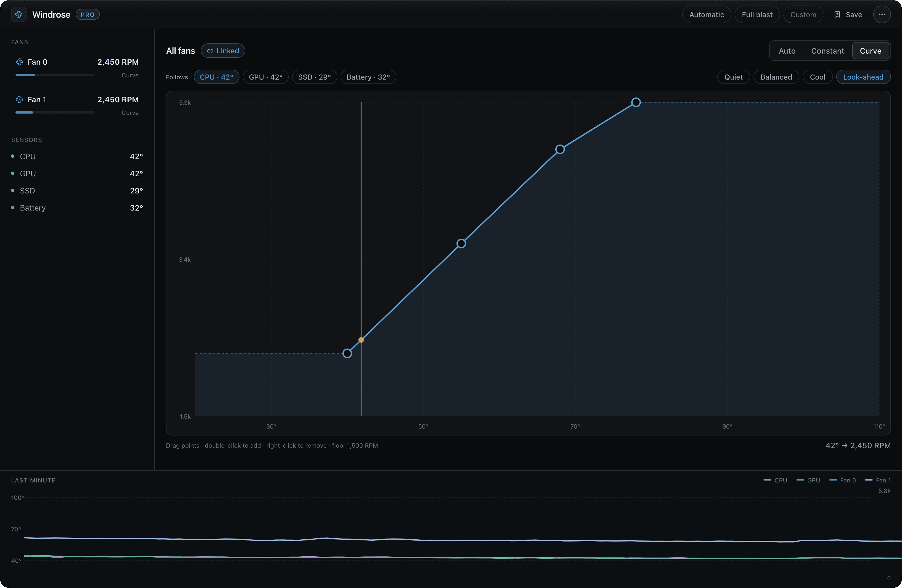The image size is (902, 588).
Task: Choose the Look-ahead curve preset
Action: coord(863,77)
